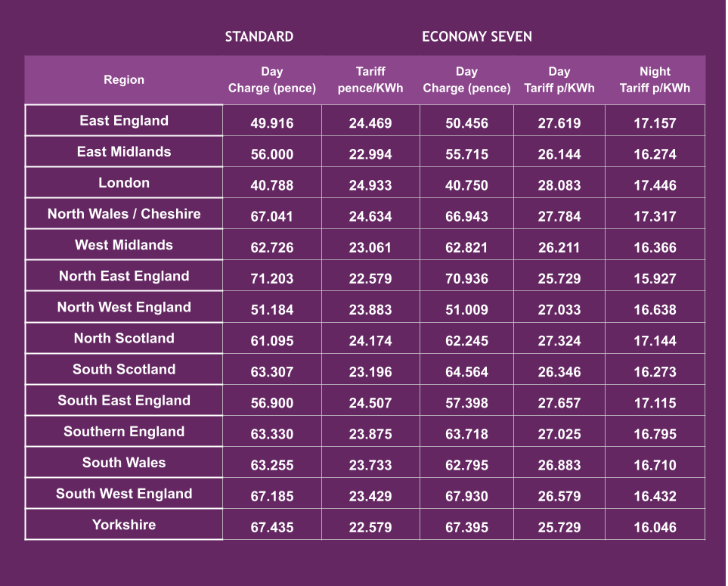Click South West England's 67.930 value

(x=466, y=496)
